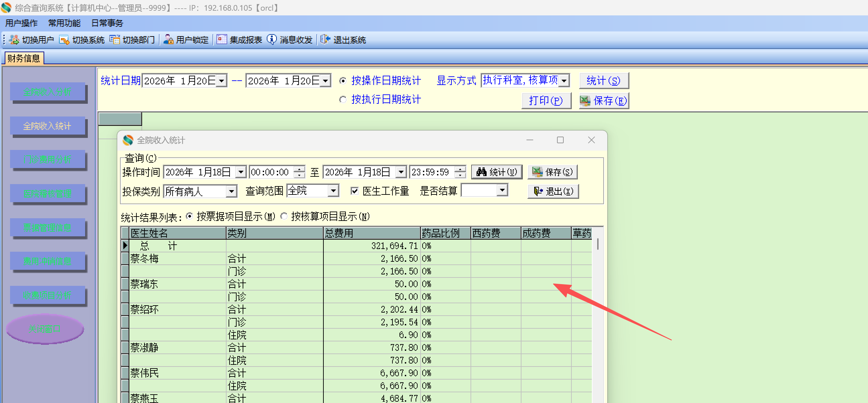Screen dimensions: 868x403
Task: Open 集成报表 from the toolbar
Action: (222, 40)
